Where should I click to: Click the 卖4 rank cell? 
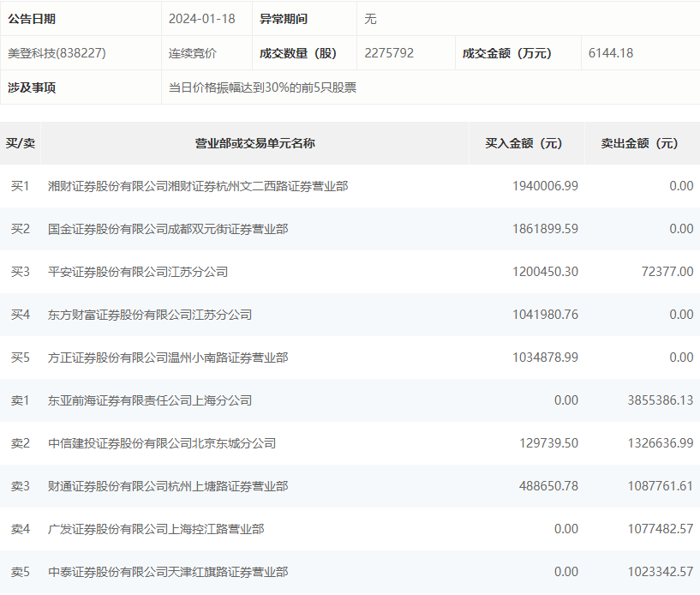tap(20, 529)
